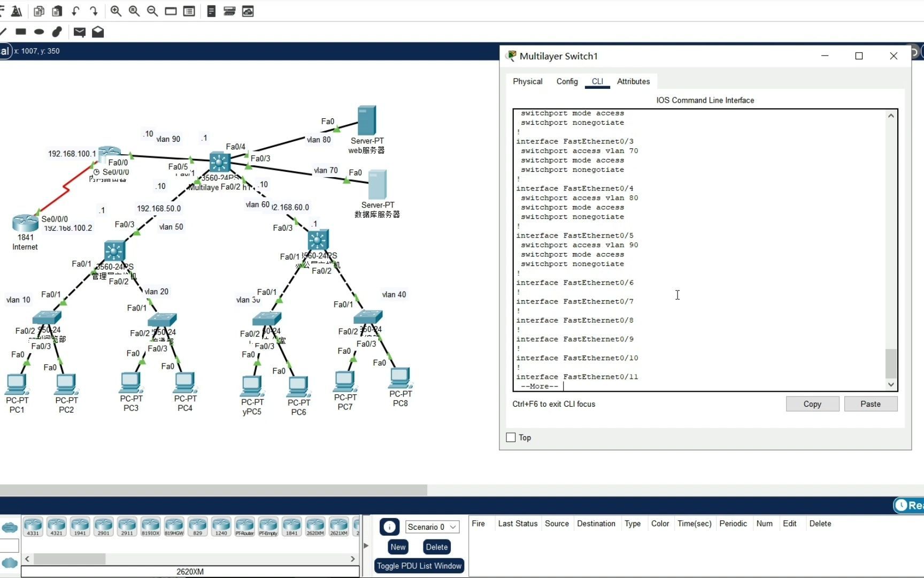Pick the 2620XM router from device palette
924x578 pixels.
click(x=315, y=527)
